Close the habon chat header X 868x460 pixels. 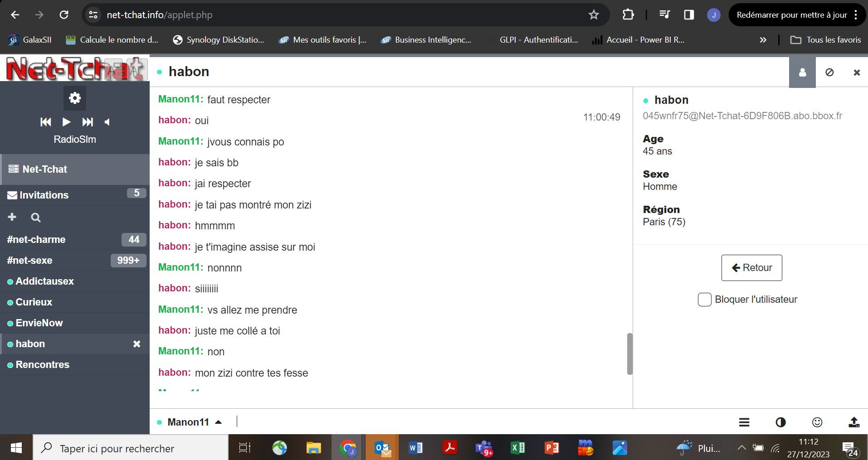point(857,73)
